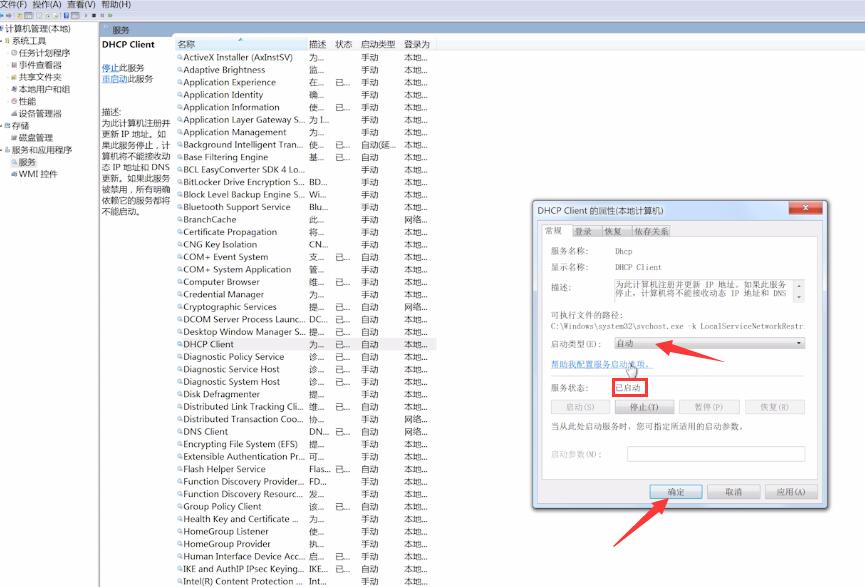This screenshot has height=587, width=865.
Task: Click the 共享文件夹 folder icon in tree
Action: coord(14,77)
